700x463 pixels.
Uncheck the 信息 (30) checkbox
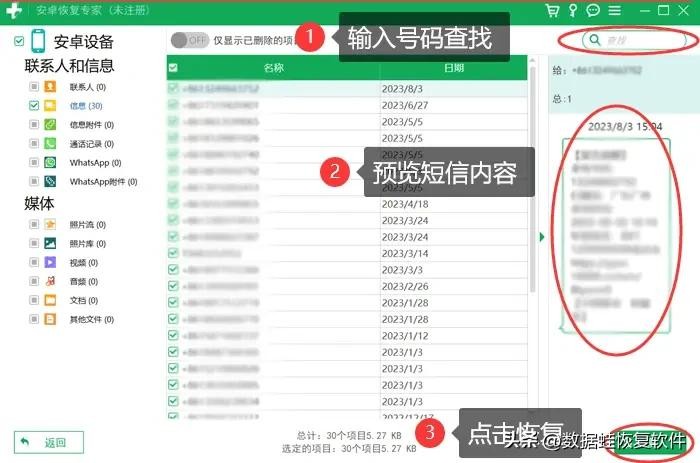(35, 106)
